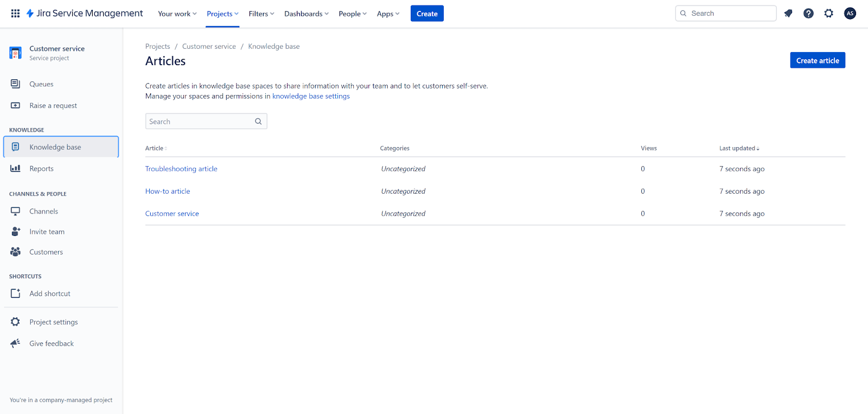Open the Apps menu
This screenshot has width=868, height=414.
(x=388, y=14)
